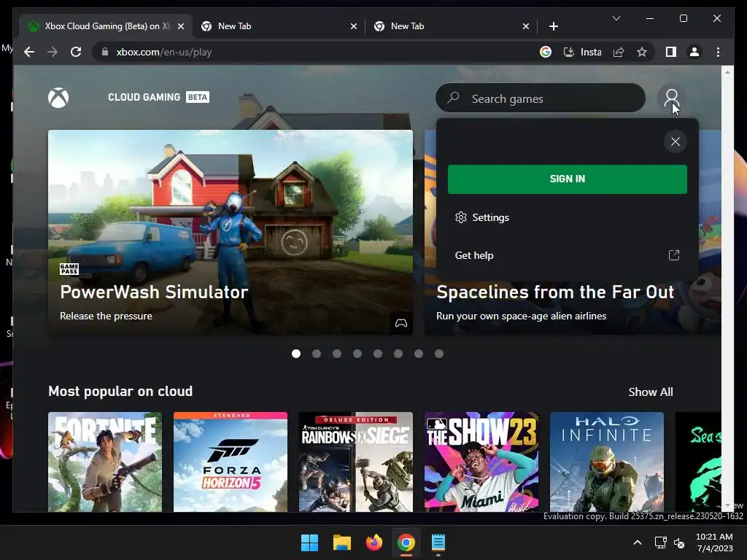747x560 pixels.
Task: Select the sixth carousel dot
Action: coord(398,354)
